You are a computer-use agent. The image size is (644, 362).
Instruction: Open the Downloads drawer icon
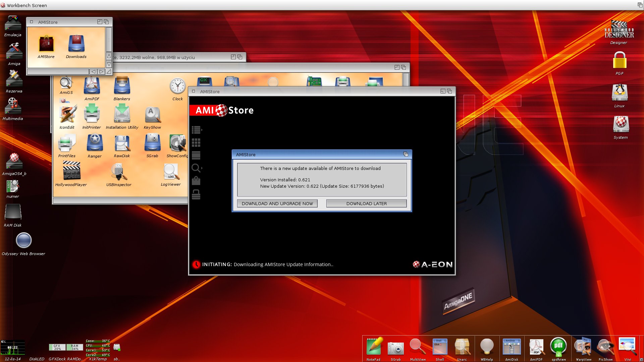76,47
